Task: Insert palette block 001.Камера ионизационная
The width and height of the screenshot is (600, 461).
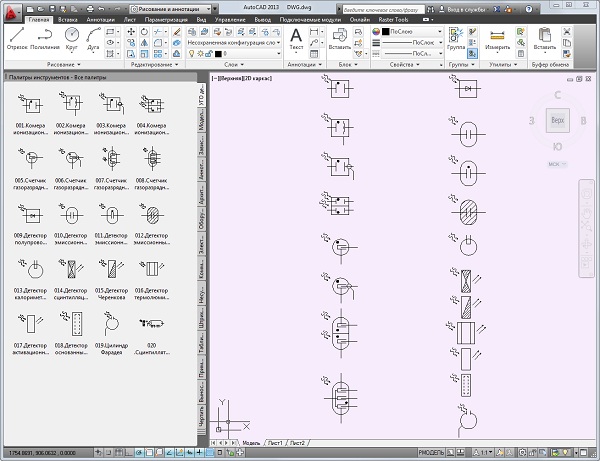Action: 32,106
